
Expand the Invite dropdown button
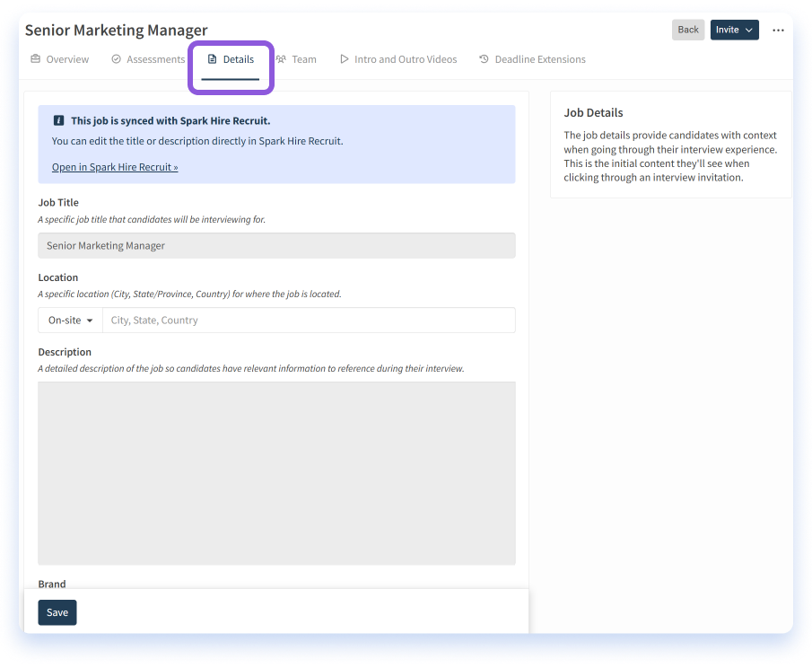click(x=734, y=30)
